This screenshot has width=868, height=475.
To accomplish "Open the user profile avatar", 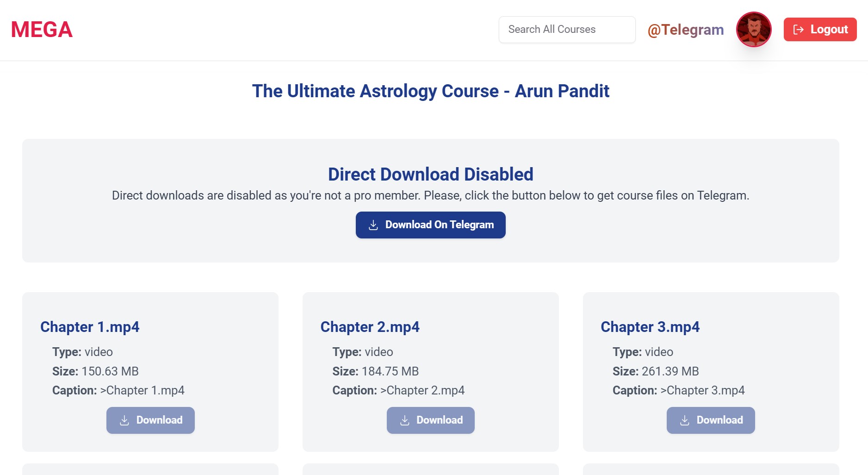I will [x=754, y=30].
